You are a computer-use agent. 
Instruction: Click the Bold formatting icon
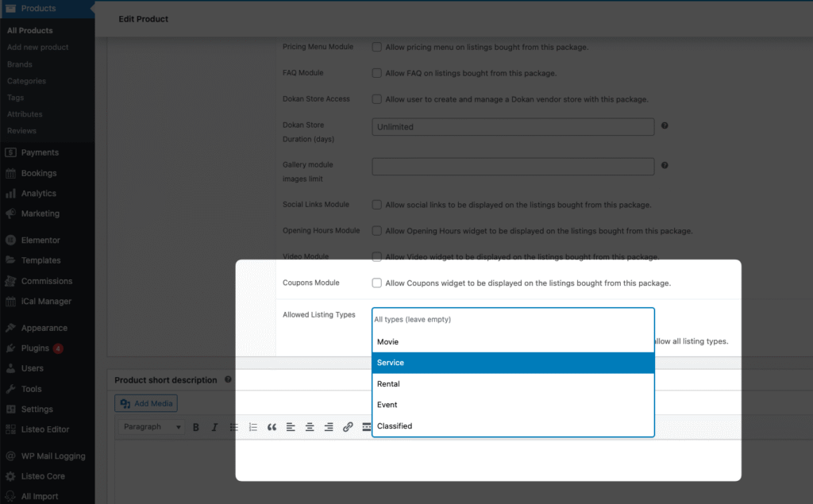tap(196, 427)
